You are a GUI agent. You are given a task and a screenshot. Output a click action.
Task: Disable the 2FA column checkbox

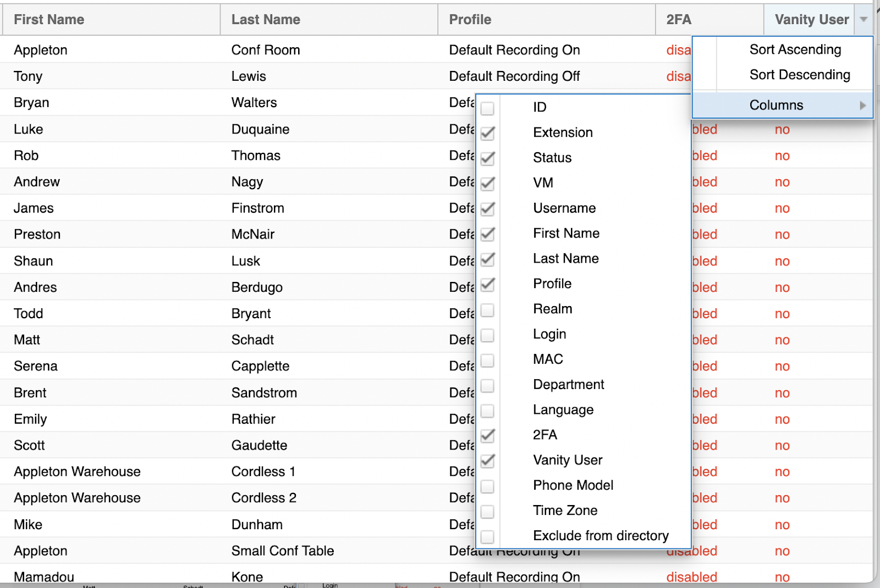coord(487,436)
